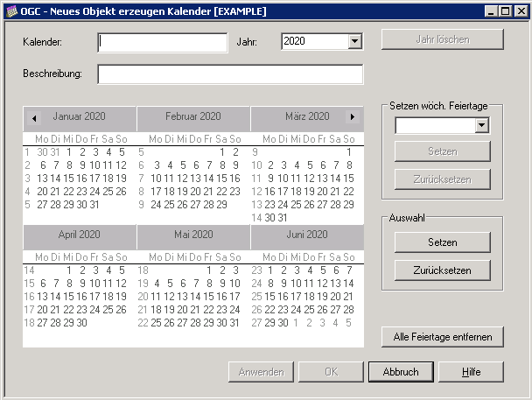This screenshot has width=532, height=400.
Task: Minimize the OGC Kalender window
Action: coord(491,11)
